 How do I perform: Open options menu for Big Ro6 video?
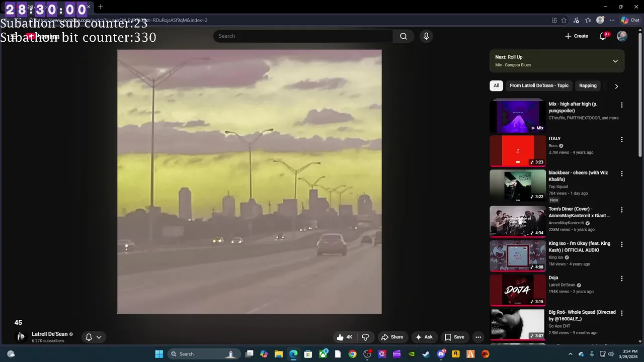[x=621, y=313]
